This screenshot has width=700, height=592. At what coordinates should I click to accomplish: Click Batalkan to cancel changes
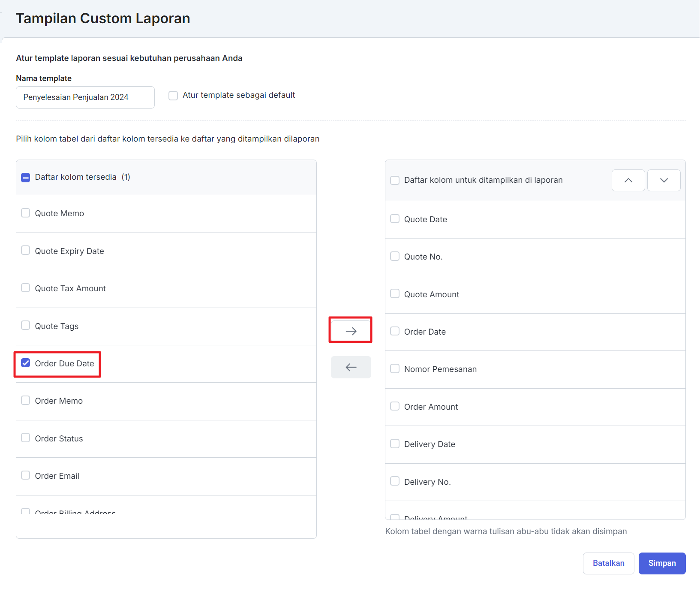[608, 563]
